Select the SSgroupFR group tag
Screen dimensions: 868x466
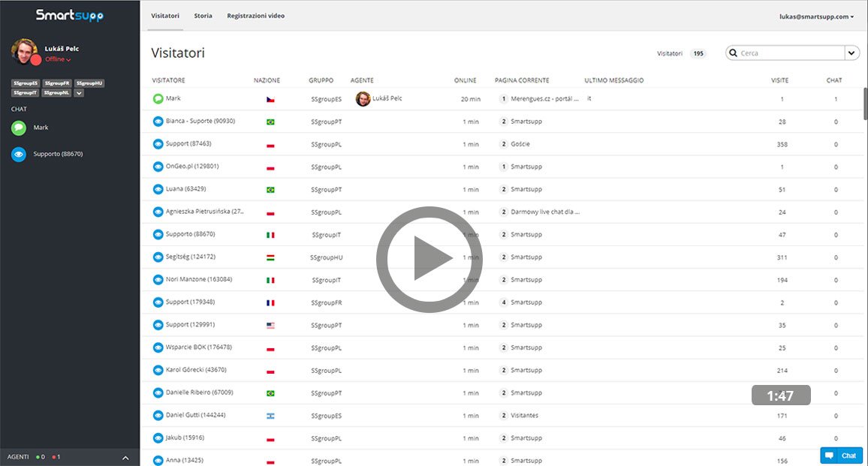57,83
